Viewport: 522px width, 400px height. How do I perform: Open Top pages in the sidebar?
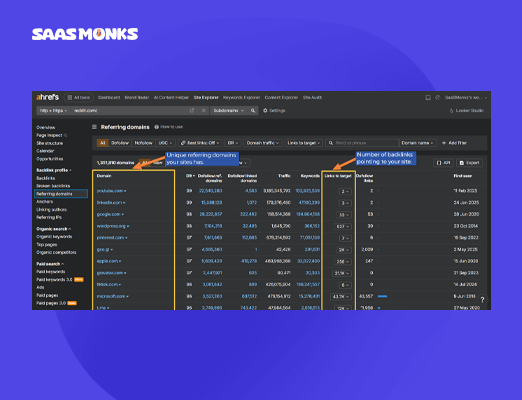(x=46, y=244)
